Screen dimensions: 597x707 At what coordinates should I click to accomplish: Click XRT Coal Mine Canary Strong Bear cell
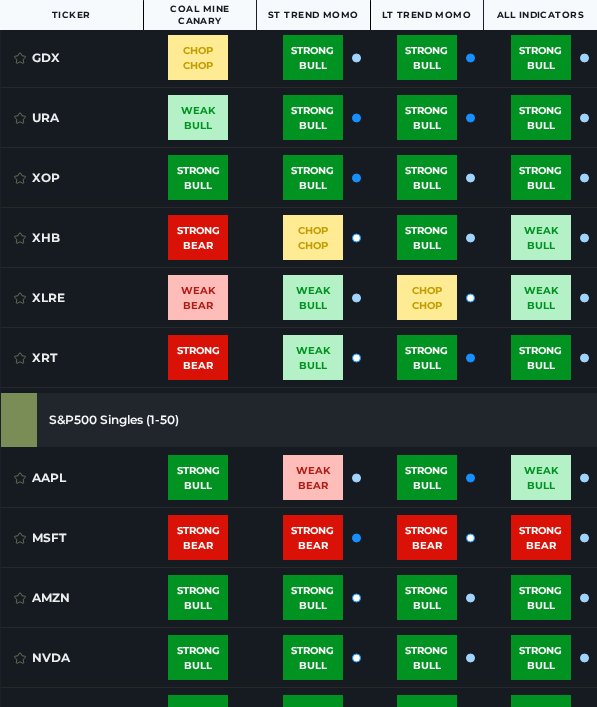click(x=198, y=358)
